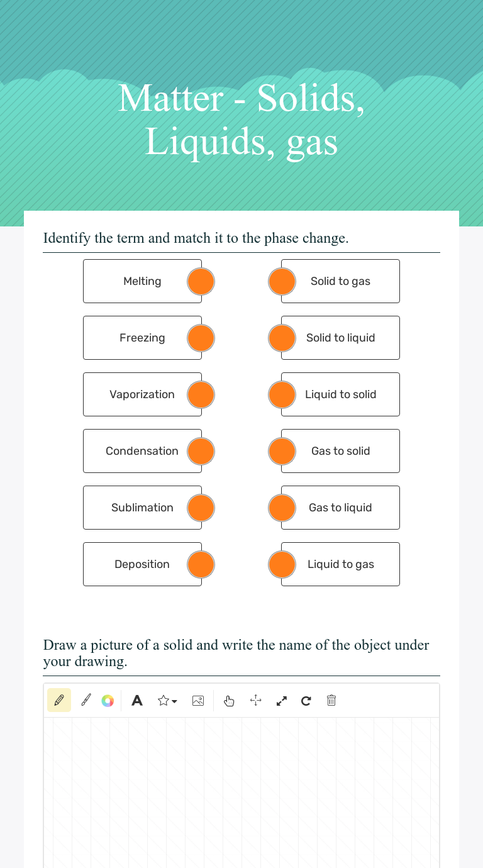Image resolution: width=483 pixels, height=868 pixels.
Task: Activate the Move tool
Action: tap(255, 700)
